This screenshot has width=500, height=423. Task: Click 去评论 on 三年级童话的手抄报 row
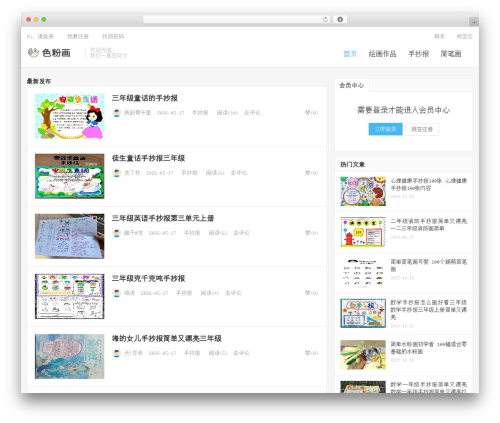click(252, 113)
